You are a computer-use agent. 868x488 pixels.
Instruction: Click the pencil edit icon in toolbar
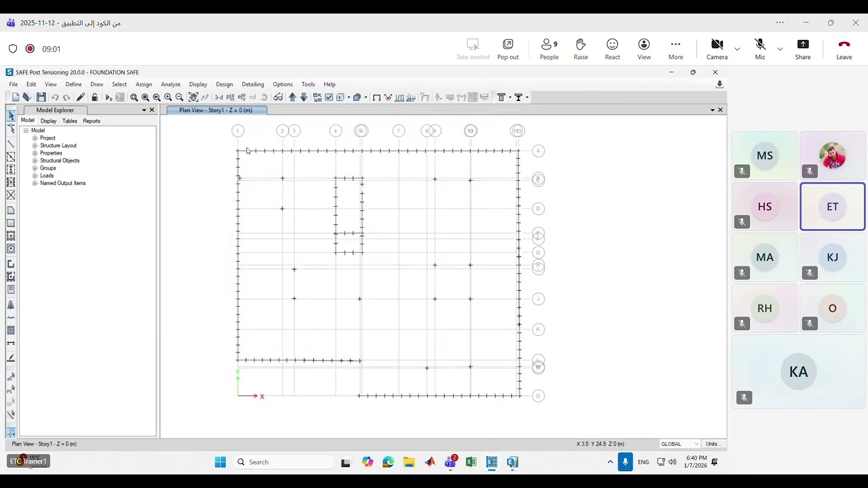click(81, 98)
